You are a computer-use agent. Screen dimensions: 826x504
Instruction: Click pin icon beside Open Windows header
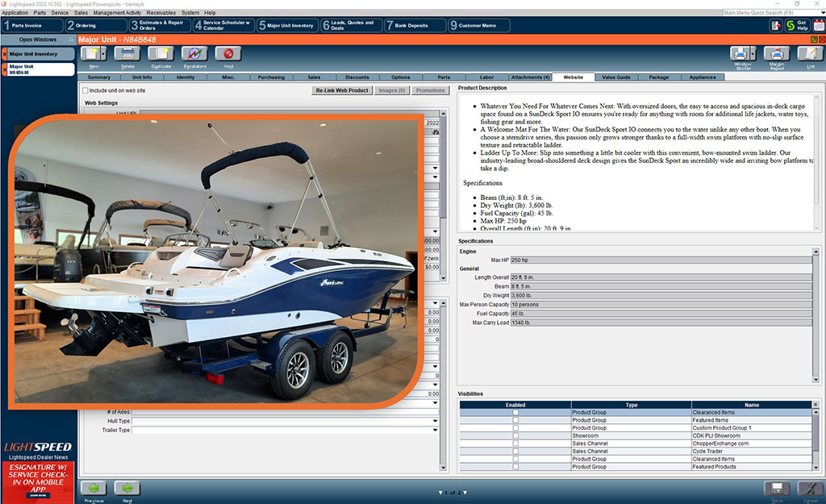[71, 40]
